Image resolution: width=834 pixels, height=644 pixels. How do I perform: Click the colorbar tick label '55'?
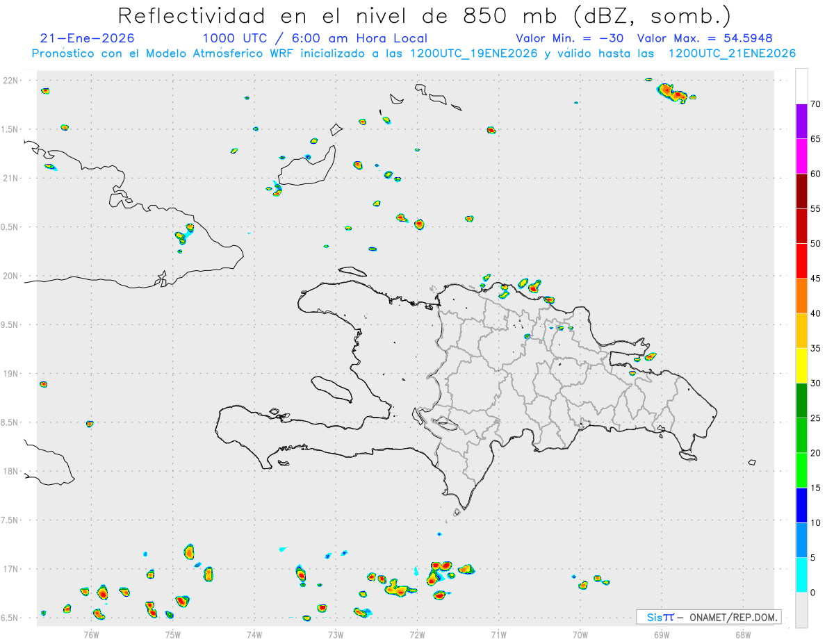[815, 208]
